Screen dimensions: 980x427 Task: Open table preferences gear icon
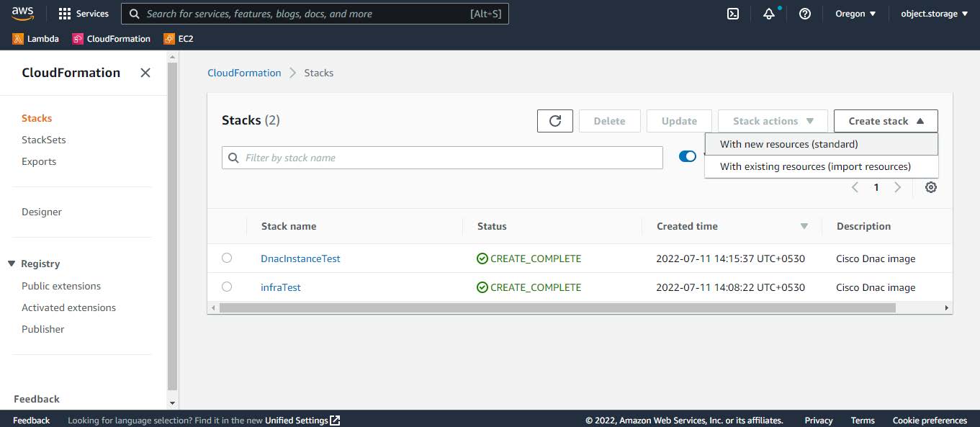(931, 187)
